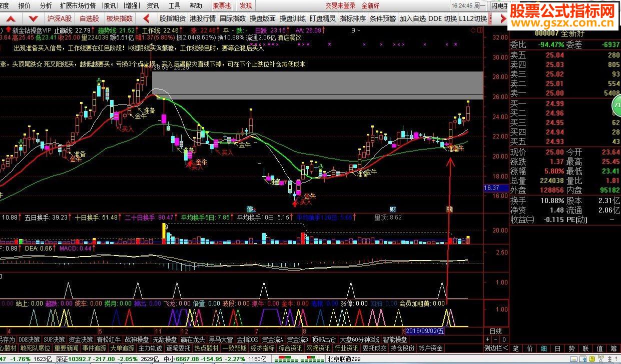Click the red down arrow toolbar icon
This screenshot has width=621, height=364.
(34, 18)
